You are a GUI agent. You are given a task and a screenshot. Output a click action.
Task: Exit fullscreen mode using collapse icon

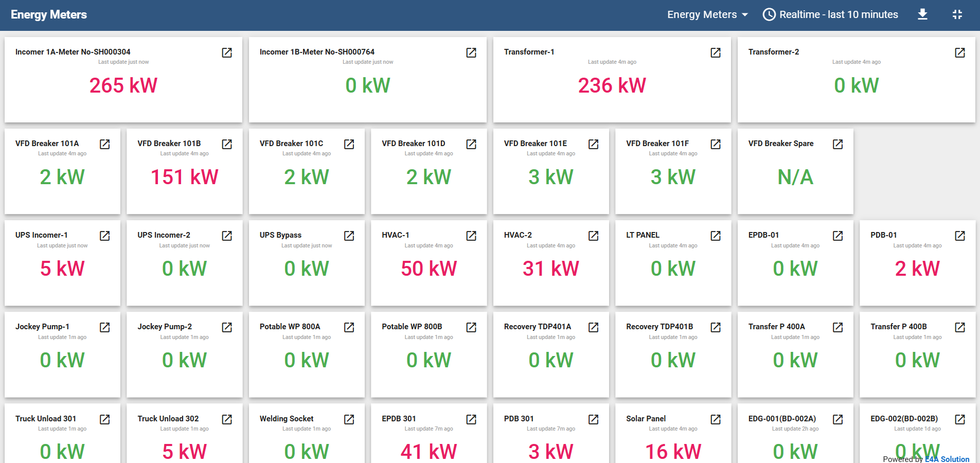(957, 14)
